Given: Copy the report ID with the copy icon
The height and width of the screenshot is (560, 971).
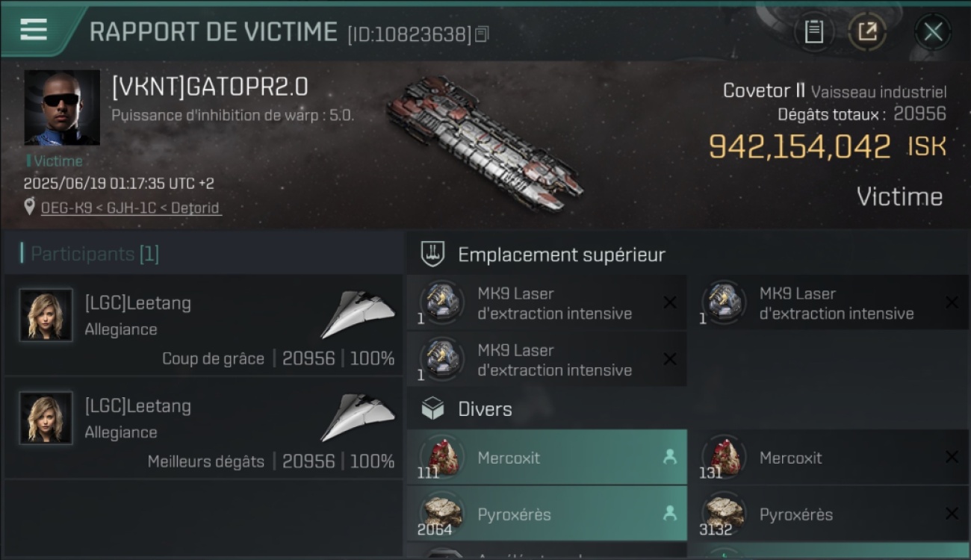Looking at the screenshot, I should (482, 34).
